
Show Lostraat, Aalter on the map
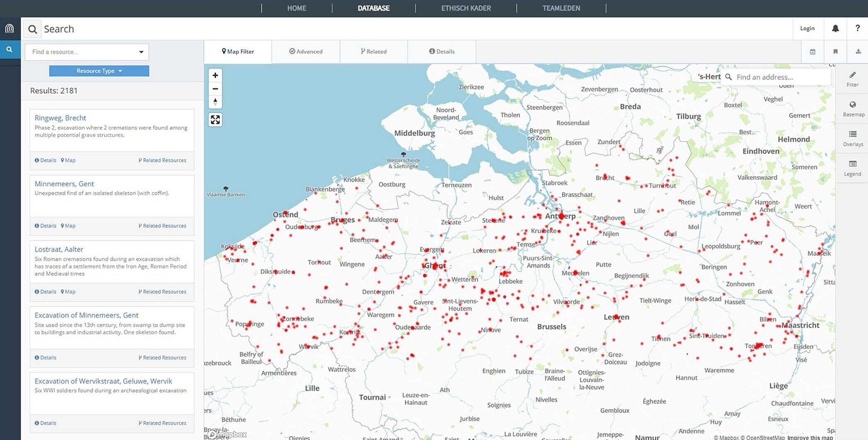[68, 291]
